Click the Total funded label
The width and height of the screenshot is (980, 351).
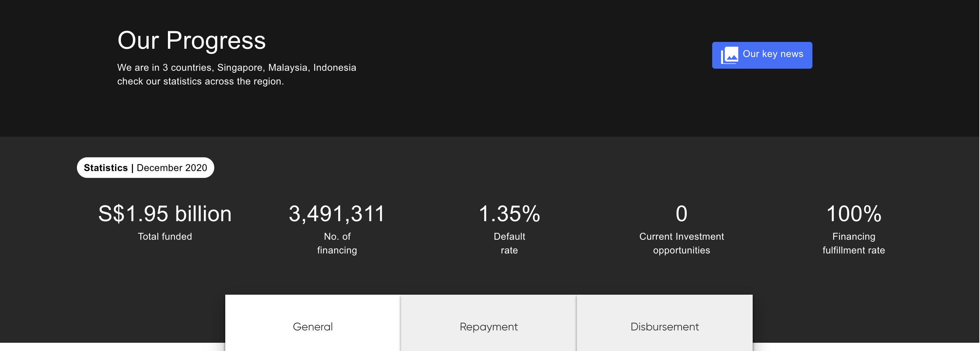coord(165,236)
